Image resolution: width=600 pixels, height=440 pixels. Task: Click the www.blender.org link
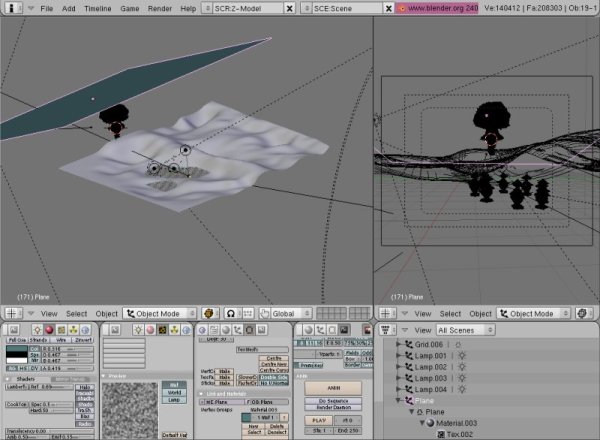coord(437,8)
